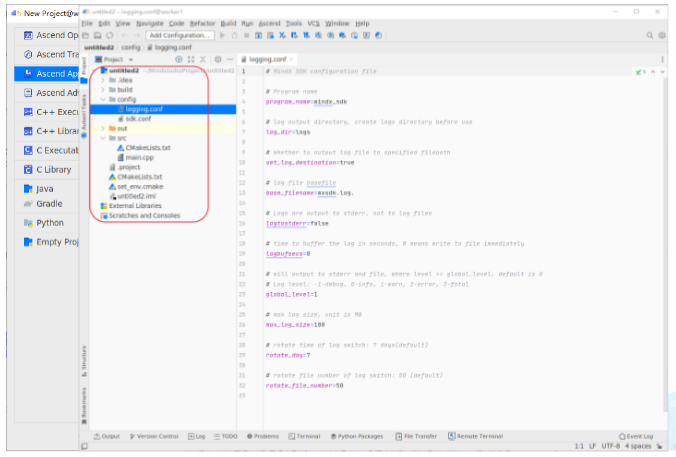This screenshot has height=457, width=676.
Task: Open Project panel options gear
Action: click(x=218, y=59)
